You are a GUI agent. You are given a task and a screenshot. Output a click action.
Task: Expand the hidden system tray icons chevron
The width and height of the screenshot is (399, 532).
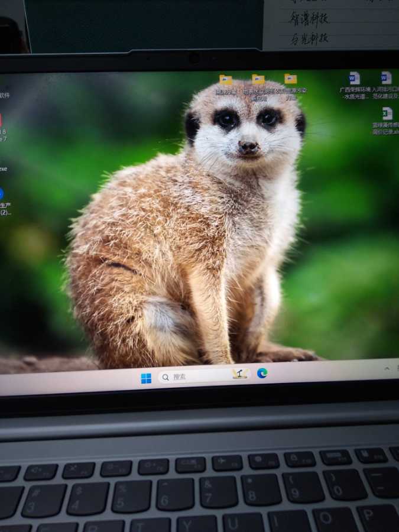coord(388,368)
